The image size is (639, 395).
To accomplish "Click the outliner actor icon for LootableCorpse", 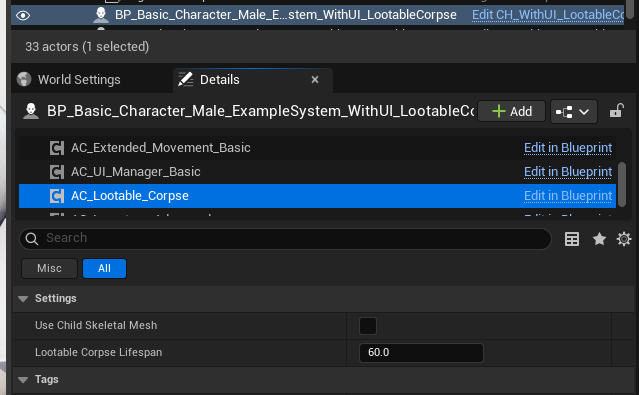I will (x=101, y=15).
